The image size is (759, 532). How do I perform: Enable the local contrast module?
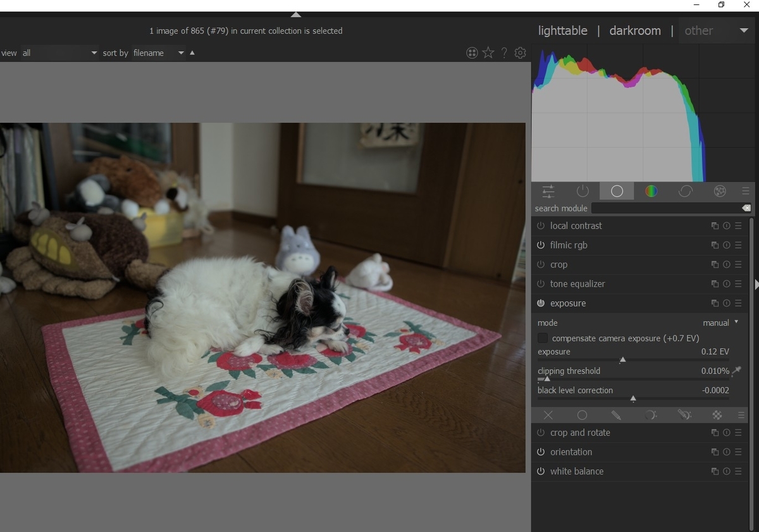[x=541, y=226]
